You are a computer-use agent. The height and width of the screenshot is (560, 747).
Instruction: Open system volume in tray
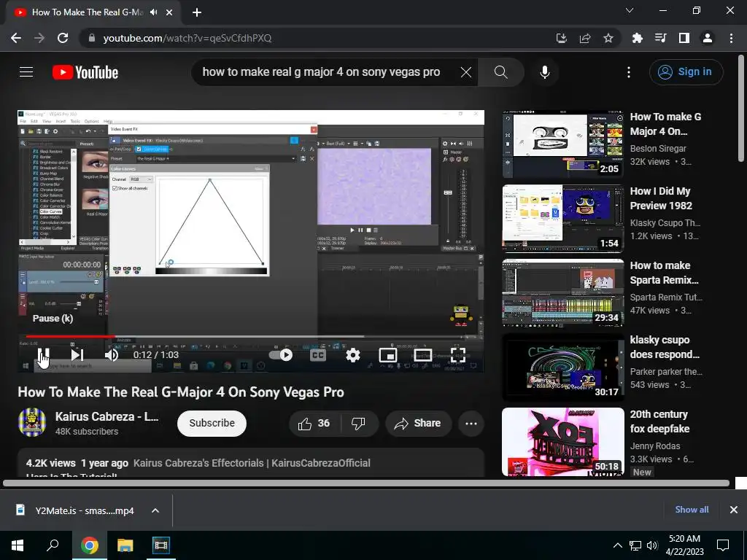point(652,545)
